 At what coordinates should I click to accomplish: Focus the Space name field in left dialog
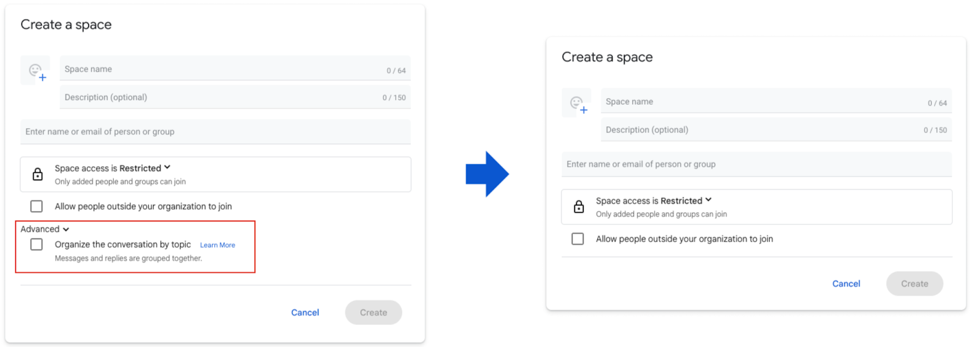pyautogui.click(x=235, y=69)
